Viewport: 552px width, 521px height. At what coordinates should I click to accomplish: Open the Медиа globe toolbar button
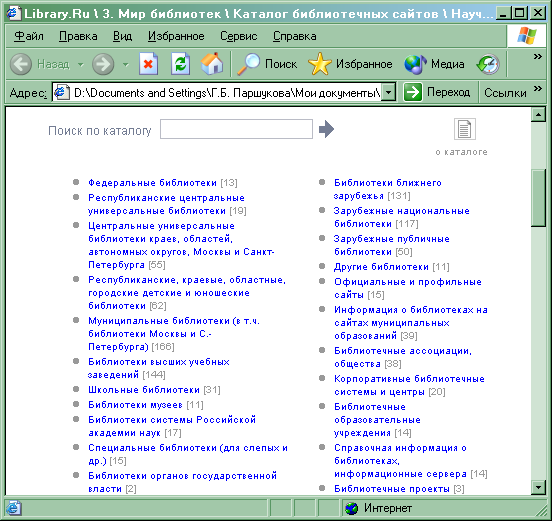pos(434,64)
